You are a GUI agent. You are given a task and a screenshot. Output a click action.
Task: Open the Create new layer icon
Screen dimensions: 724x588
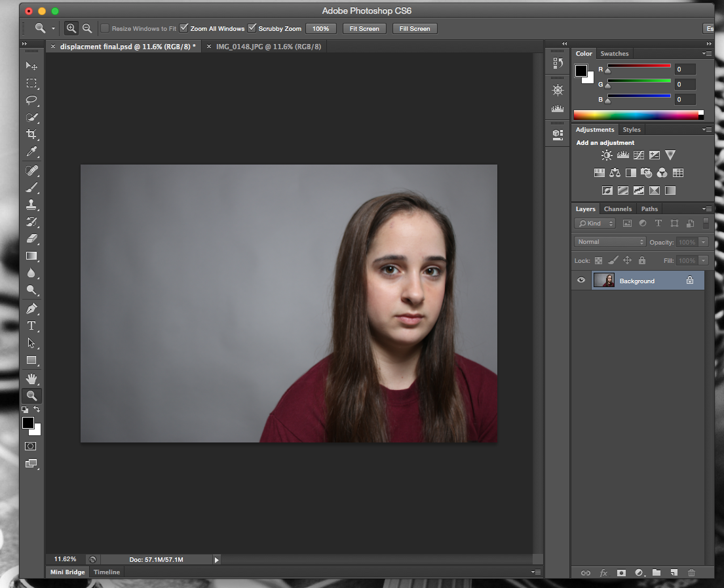pos(674,572)
